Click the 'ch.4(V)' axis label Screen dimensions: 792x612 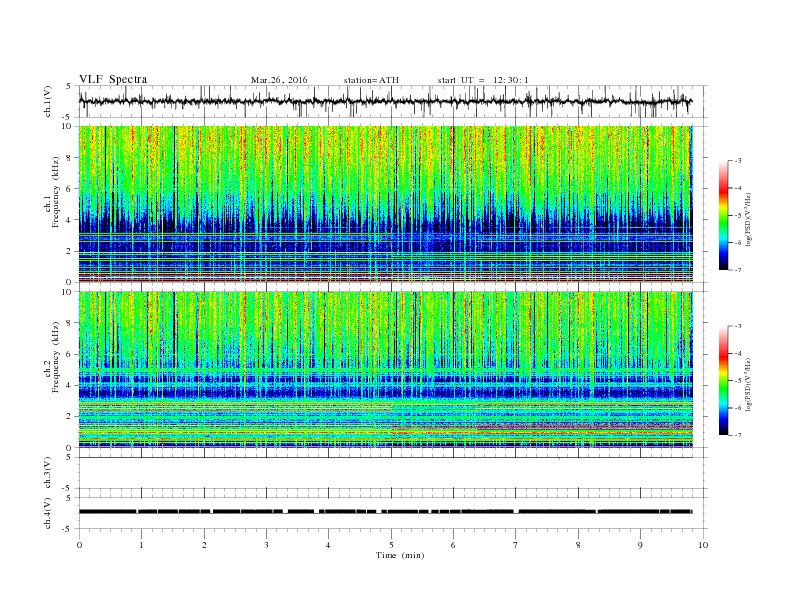[48, 513]
